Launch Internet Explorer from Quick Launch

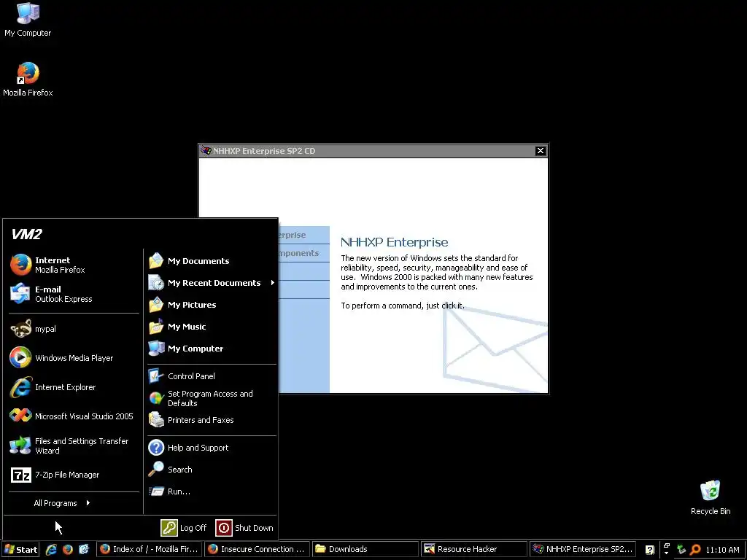[x=51, y=549]
